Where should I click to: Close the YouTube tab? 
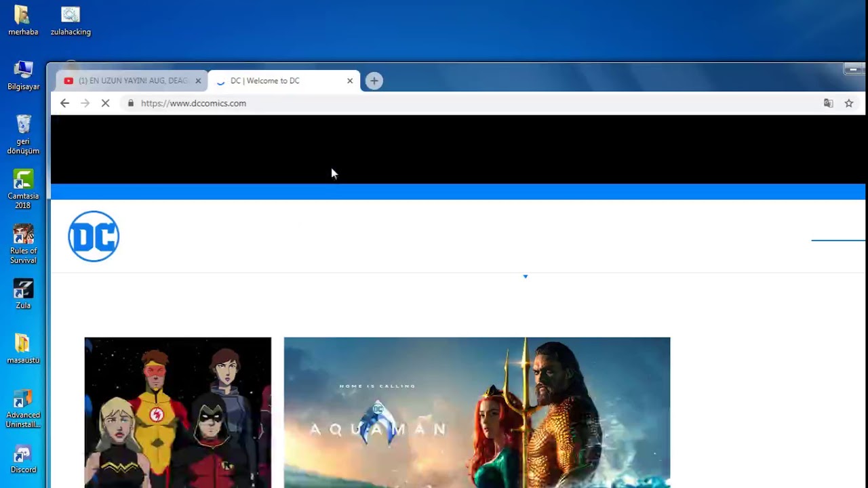tap(198, 81)
